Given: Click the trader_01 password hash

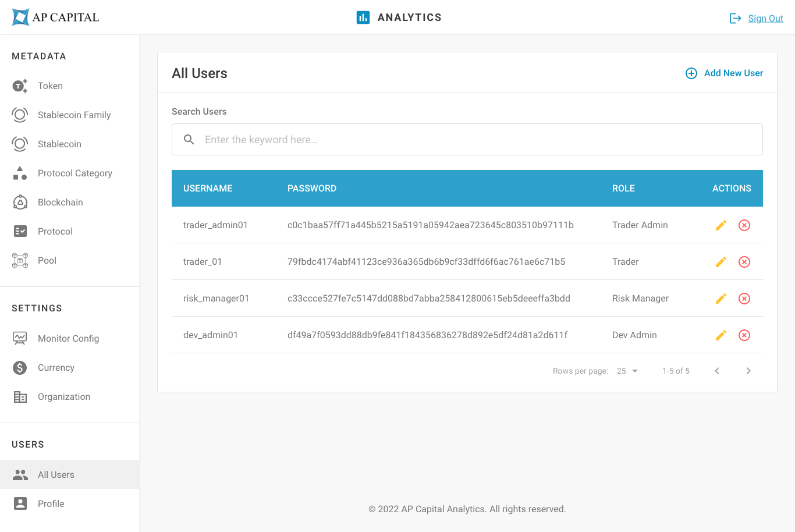Looking at the screenshot, I should [427, 262].
